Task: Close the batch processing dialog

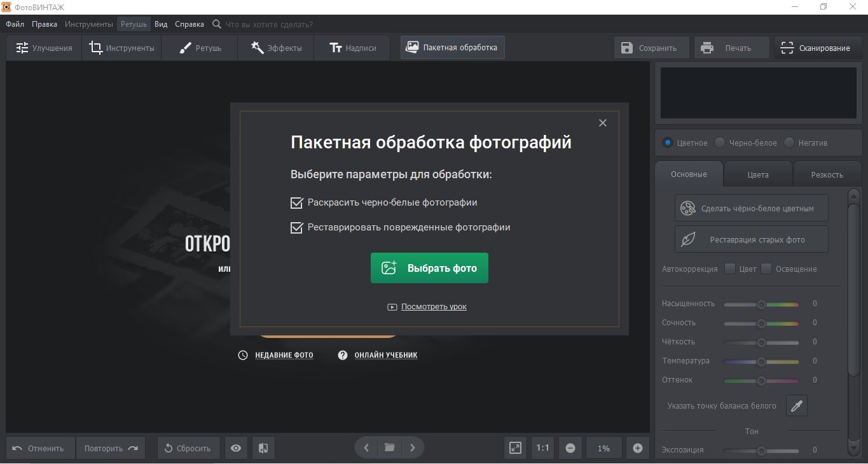Action: 603,123
